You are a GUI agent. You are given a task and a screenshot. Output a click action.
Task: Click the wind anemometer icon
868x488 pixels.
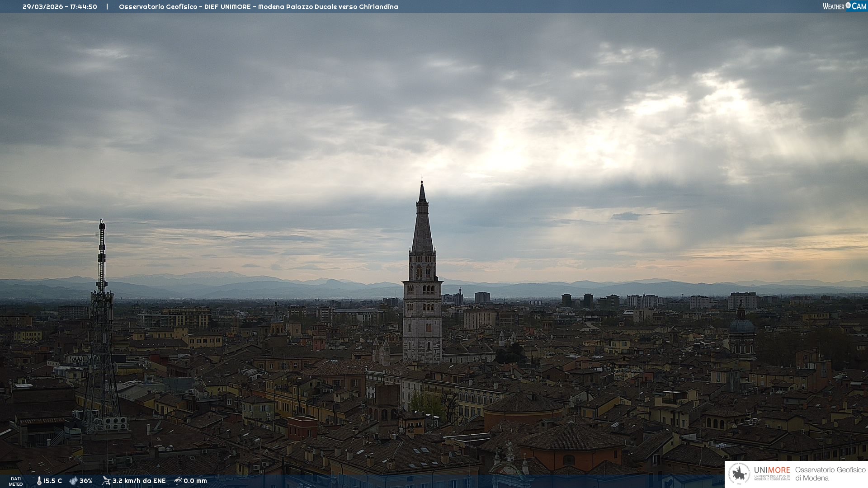point(106,481)
